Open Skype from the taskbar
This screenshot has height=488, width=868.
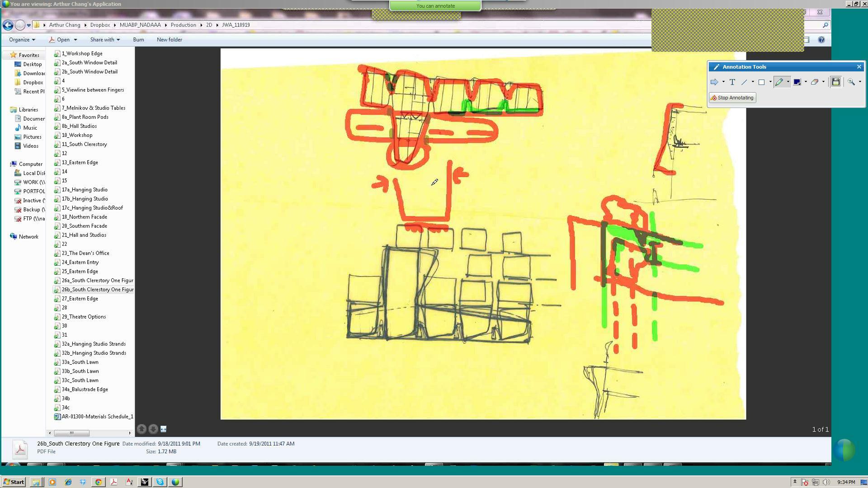(160, 482)
